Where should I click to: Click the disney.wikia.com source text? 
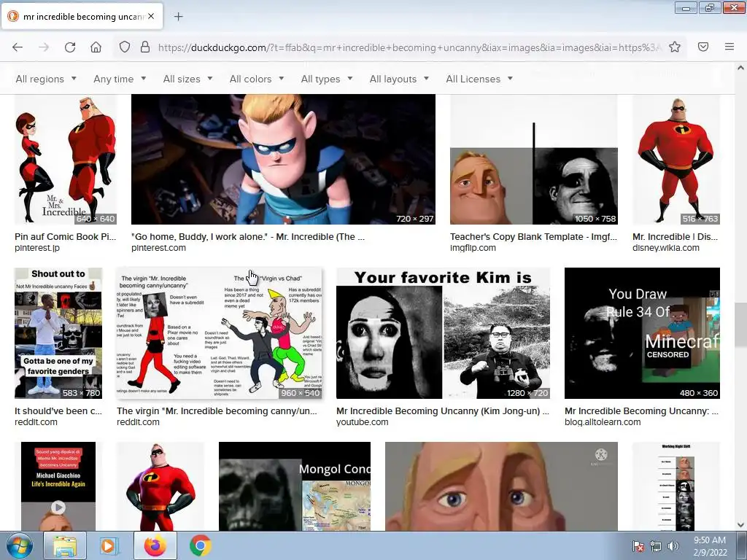(666, 248)
